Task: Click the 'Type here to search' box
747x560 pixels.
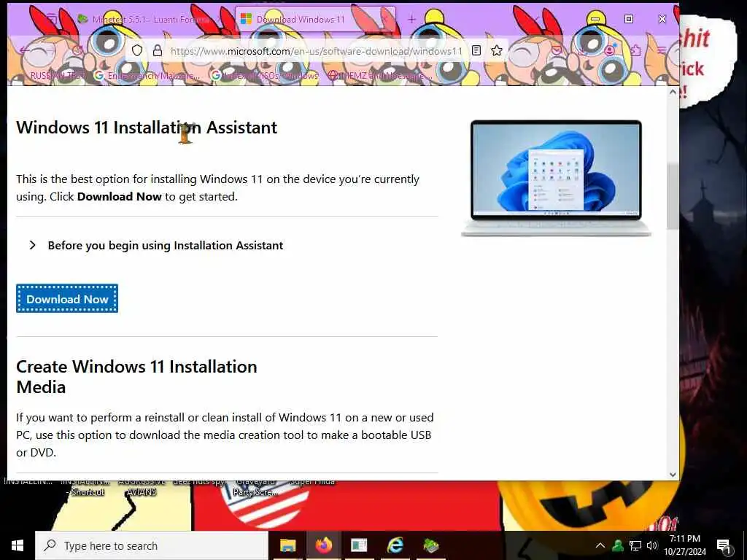Action: 152,545
